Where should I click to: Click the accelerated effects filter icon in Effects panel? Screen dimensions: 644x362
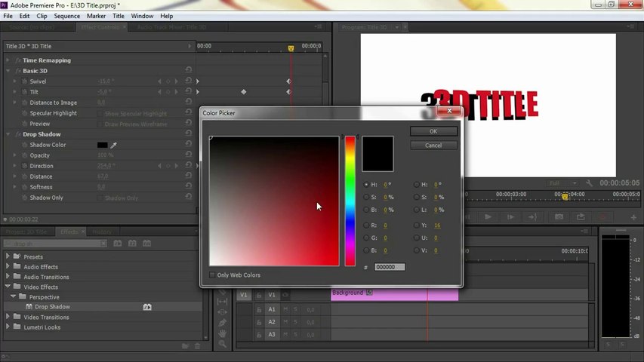coord(118,244)
